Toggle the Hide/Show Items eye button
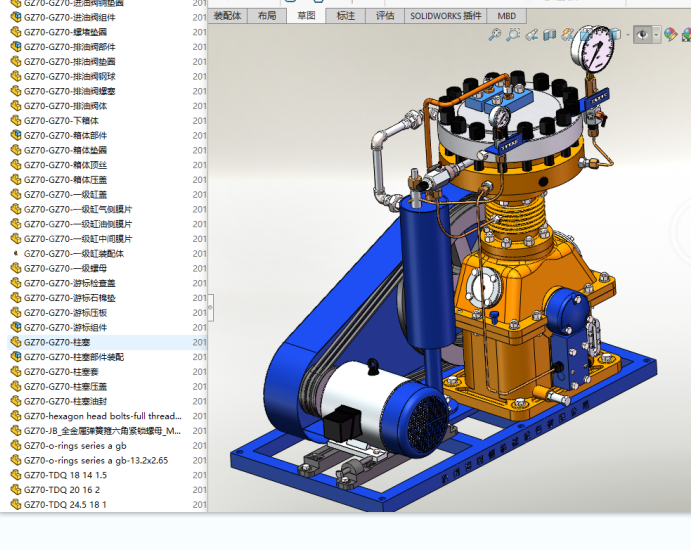Screen dimensions: 691x550 (x=643, y=34)
